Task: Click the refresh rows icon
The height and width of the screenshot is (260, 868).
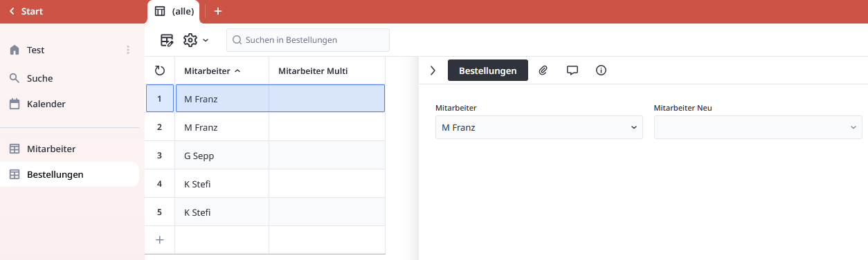Action: tap(160, 71)
